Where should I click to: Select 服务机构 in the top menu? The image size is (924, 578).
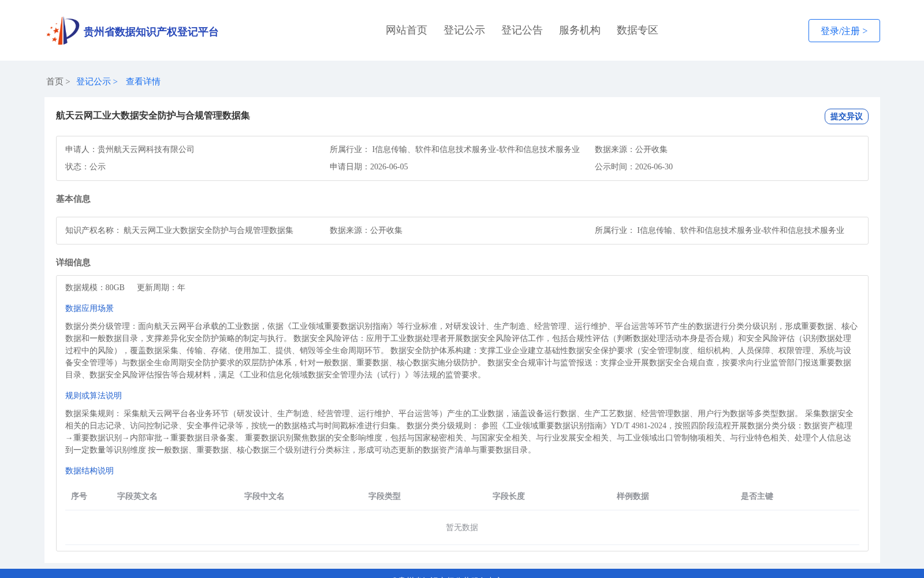580,30
